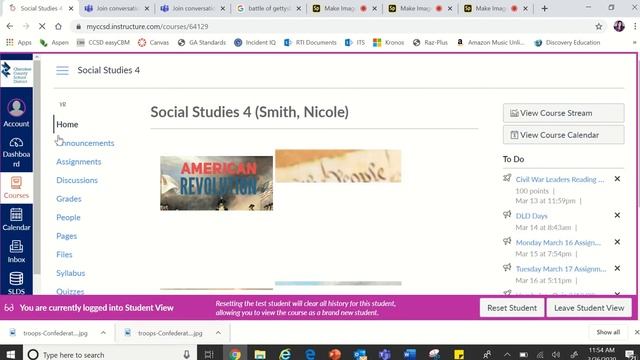Open PowerPoint from the taskbar
This screenshot has height=360, width=640.
click(x=335, y=354)
